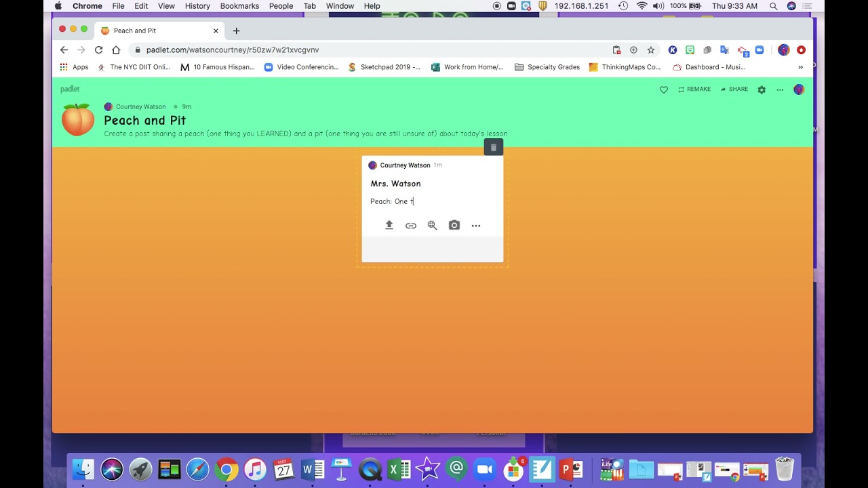
Task: Select the Peach and Pit tab
Action: click(160, 30)
